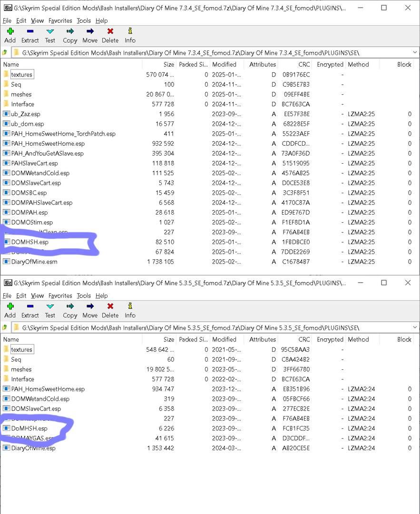Select DOMOStim.esp file
Viewport: 420px width, 514px height.
tap(32, 222)
